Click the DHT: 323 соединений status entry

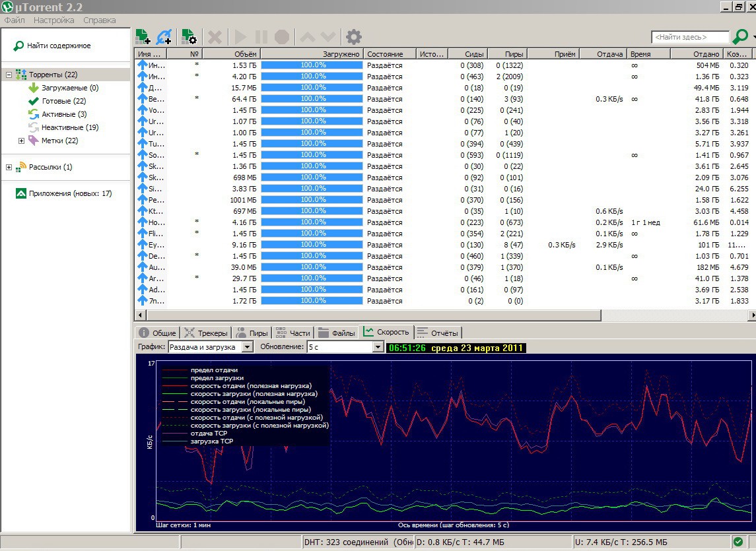(x=359, y=542)
